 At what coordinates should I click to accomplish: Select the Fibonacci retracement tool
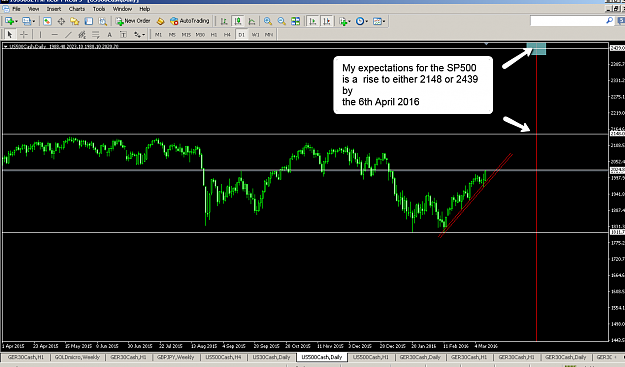[x=96, y=35]
